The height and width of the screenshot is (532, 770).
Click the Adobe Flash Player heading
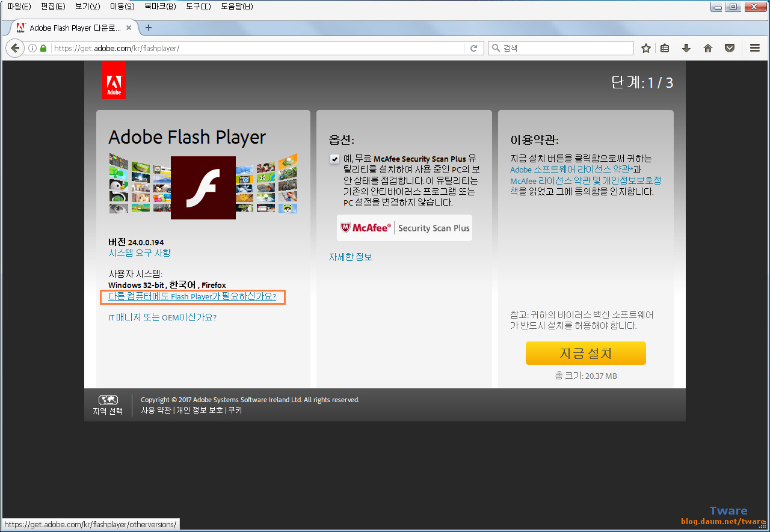coord(187,137)
